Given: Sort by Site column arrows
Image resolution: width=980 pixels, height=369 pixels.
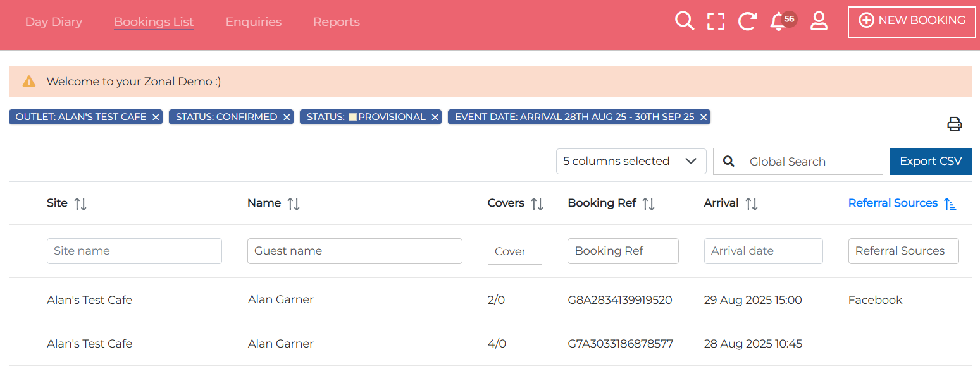Looking at the screenshot, I should coord(80,203).
